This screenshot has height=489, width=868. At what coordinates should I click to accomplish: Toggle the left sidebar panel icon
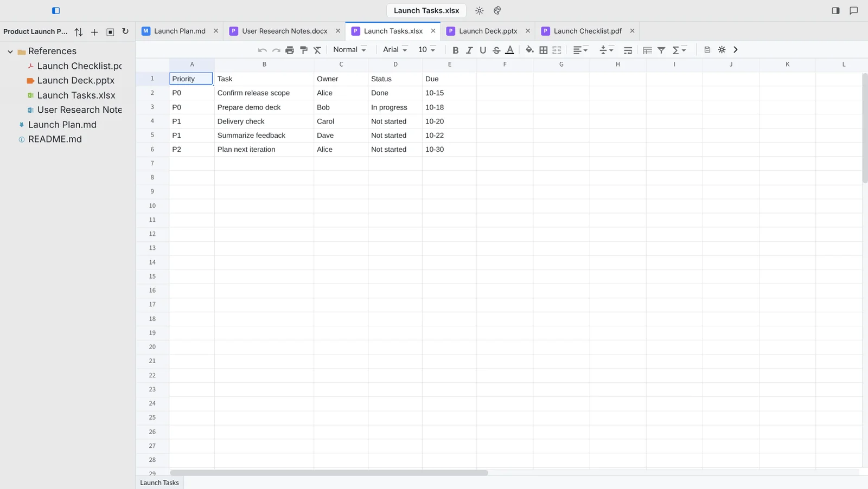pyautogui.click(x=56, y=10)
